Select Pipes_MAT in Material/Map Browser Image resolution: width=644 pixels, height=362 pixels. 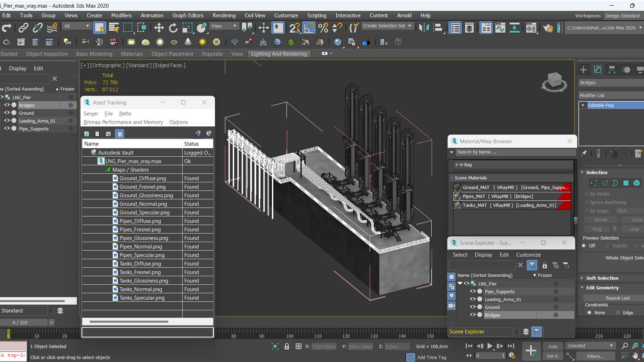click(x=512, y=196)
